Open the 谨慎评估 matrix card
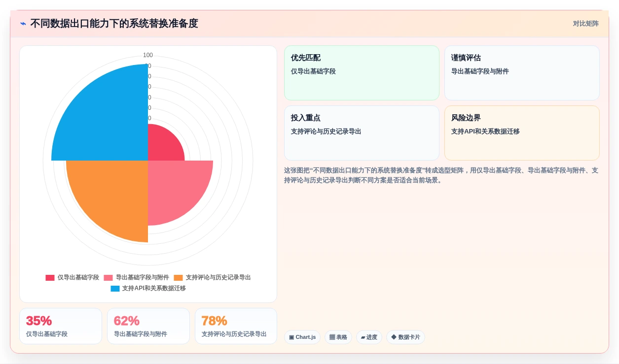619x364 pixels. tap(522, 73)
